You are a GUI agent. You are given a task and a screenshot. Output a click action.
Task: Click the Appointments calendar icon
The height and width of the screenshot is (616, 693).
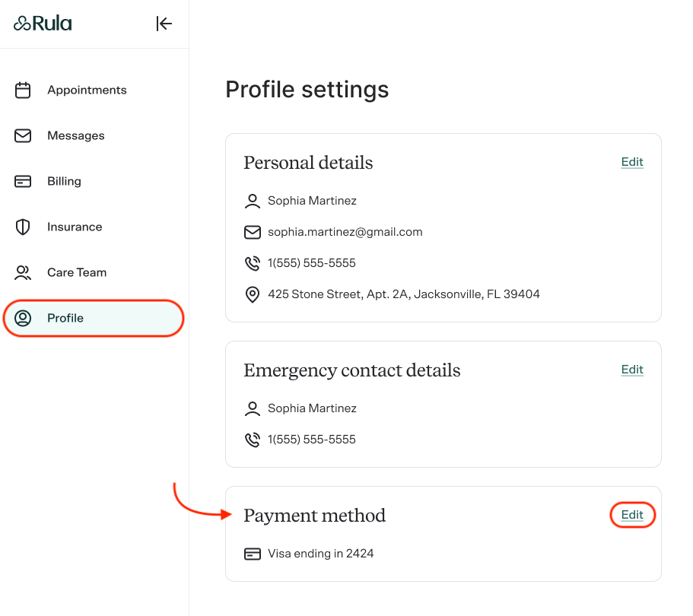23,90
